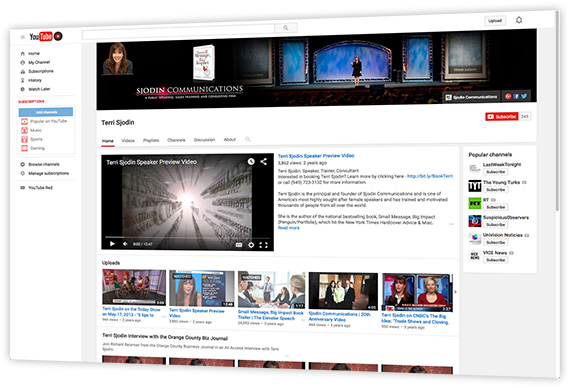Open the player settings gear
This screenshot has width=570, height=388.
tap(251, 245)
